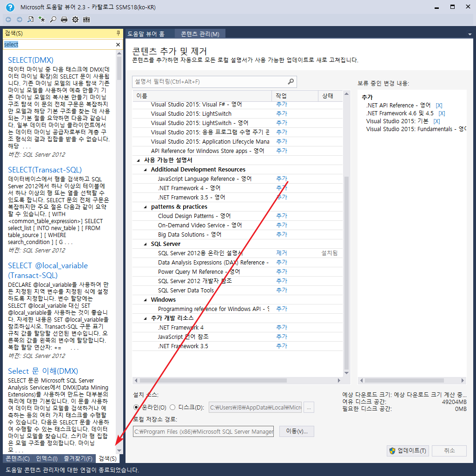Click 추가 for Programming reference for Windows API
The image size is (476, 476).
(281, 309)
